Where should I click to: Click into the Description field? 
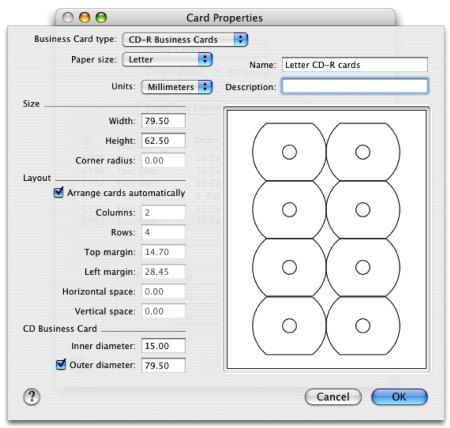tap(355, 86)
